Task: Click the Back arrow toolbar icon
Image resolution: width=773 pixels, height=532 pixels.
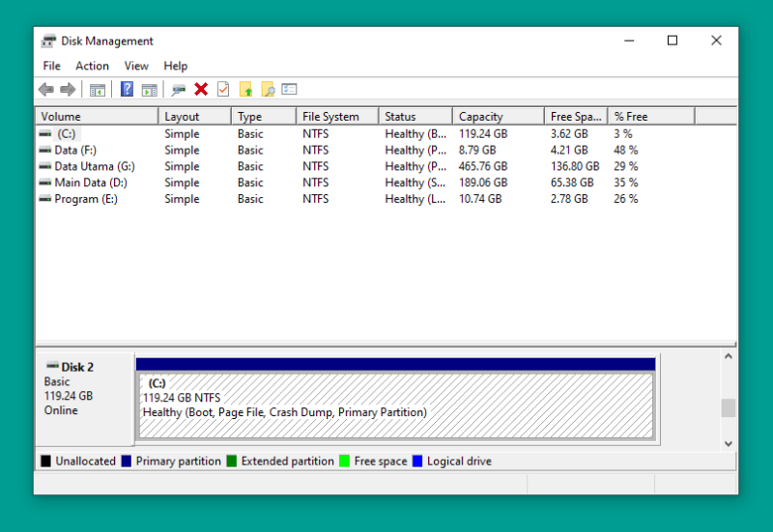Action: (x=46, y=89)
